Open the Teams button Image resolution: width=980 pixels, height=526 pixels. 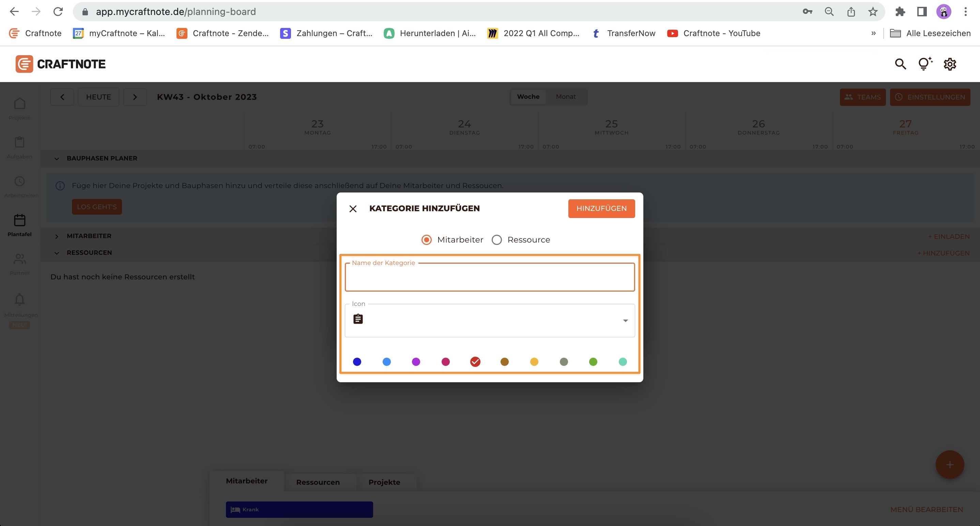pos(862,97)
